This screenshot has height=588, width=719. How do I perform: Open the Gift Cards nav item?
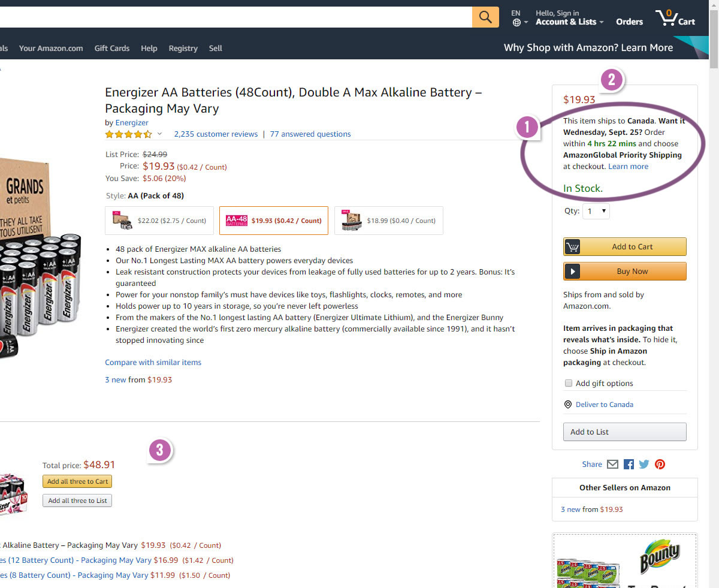(112, 49)
